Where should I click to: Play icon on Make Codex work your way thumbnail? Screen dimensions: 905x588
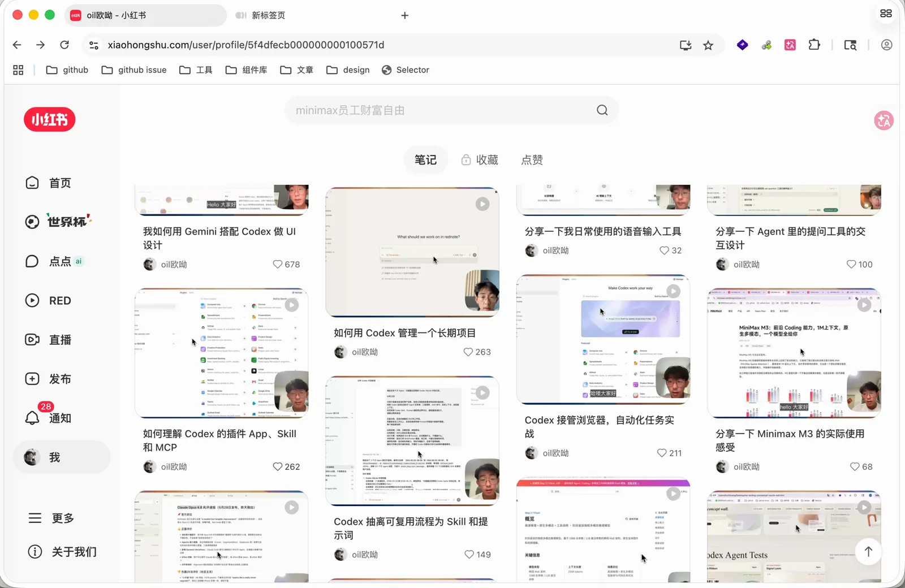pyautogui.click(x=673, y=291)
